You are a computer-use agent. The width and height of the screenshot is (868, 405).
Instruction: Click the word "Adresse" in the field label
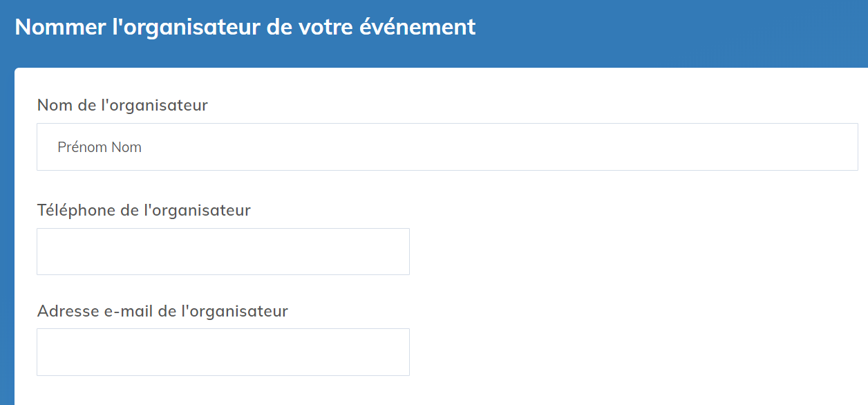pos(68,311)
